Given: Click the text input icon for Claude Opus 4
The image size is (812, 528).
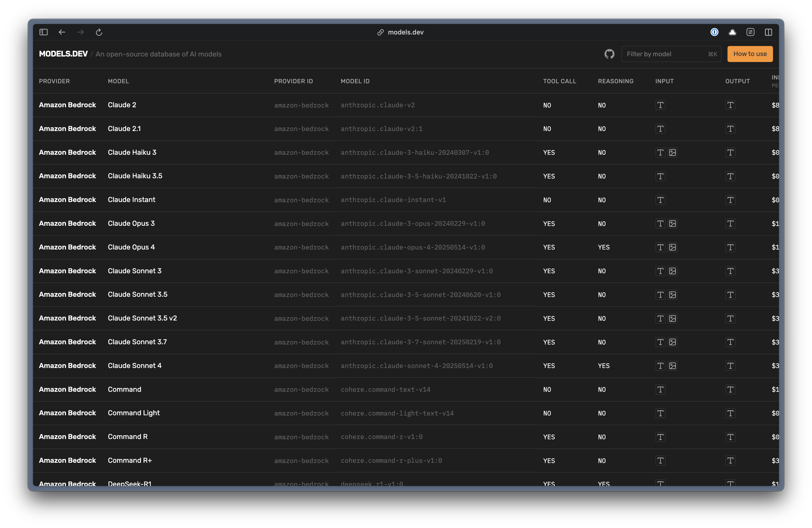Looking at the screenshot, I should point(660,247).
